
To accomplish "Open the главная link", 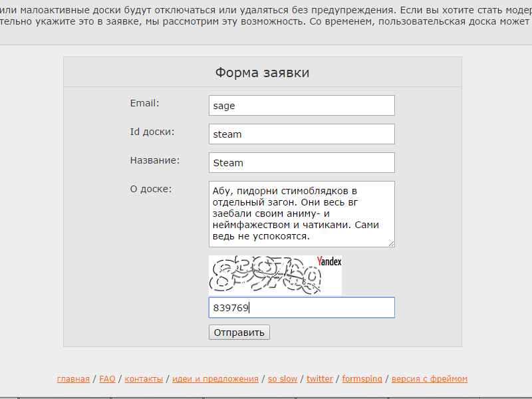I will click(x=73, y=379).
